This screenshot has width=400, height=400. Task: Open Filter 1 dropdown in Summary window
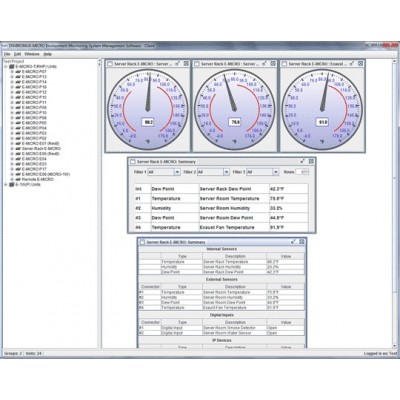(177, 172)
